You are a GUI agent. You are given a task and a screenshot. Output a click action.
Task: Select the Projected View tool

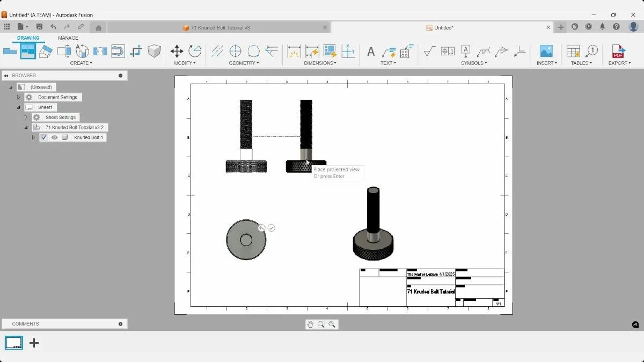click(28, 51)
